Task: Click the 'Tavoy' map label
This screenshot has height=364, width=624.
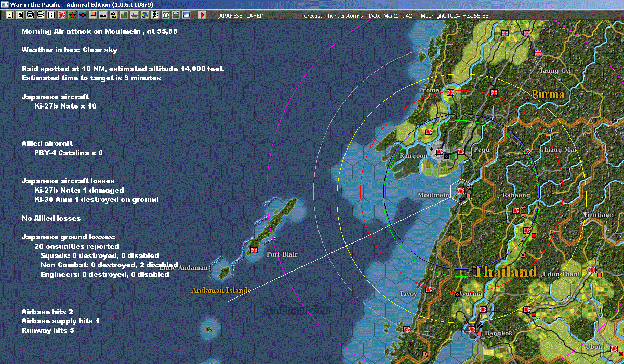Action: click(408, 294)
